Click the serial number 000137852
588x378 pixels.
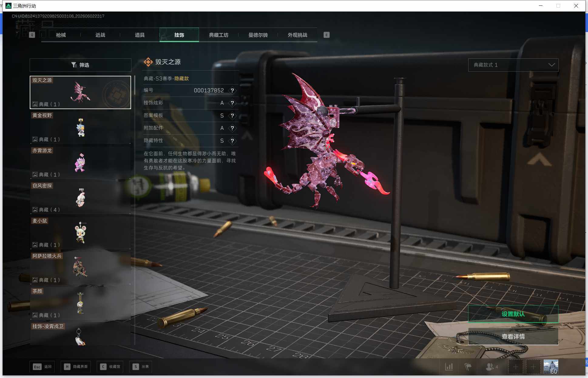(209, 91)
